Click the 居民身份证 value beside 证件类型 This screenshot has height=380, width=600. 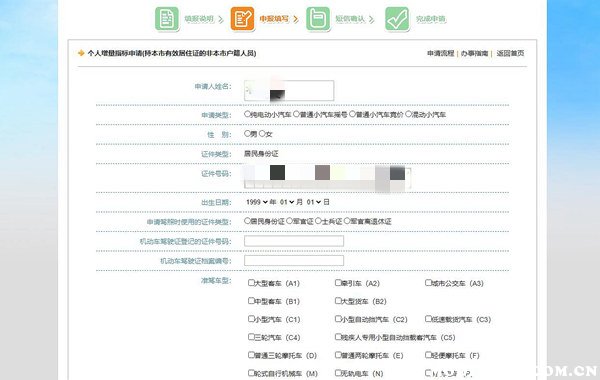[x=261, y=154]
